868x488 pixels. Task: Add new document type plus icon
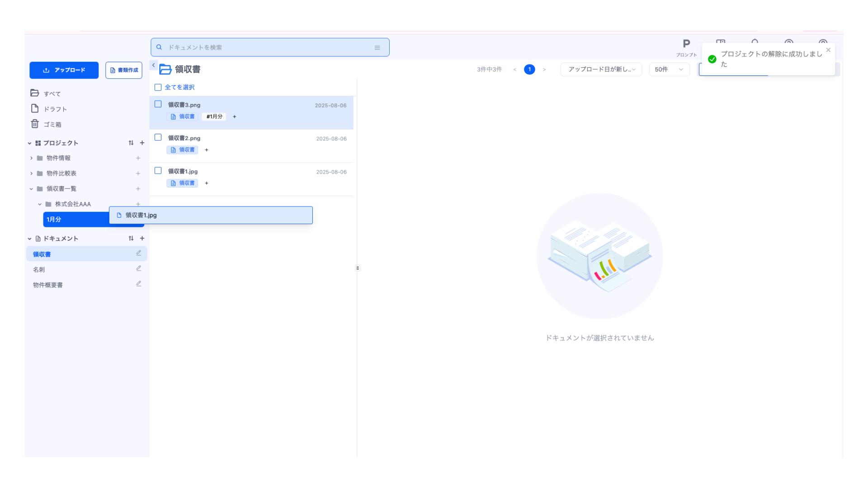[x=142, y=238]
